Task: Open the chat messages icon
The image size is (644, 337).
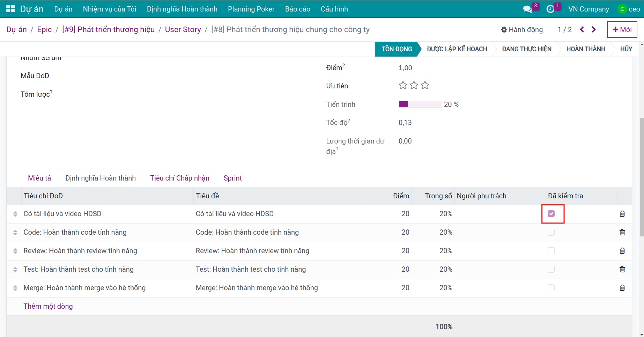Action: pyautogui.click(x=527, y=9)
